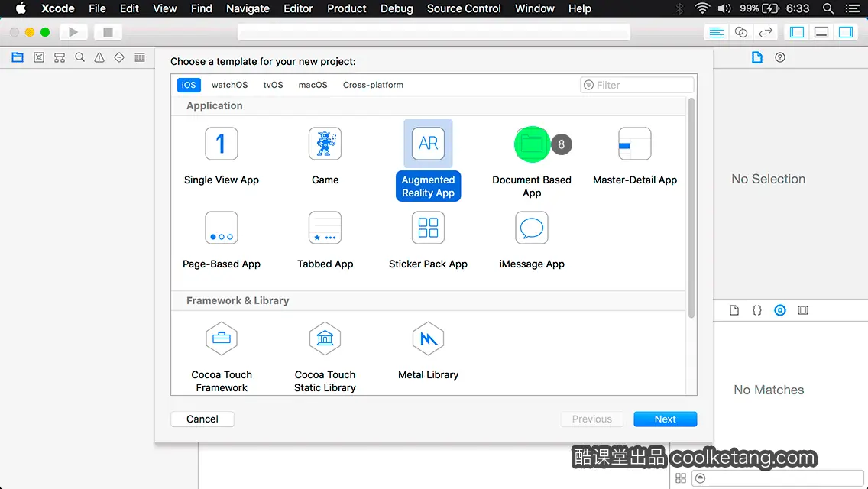
Task: Open the Apple menu
Action: click(21, 8)
